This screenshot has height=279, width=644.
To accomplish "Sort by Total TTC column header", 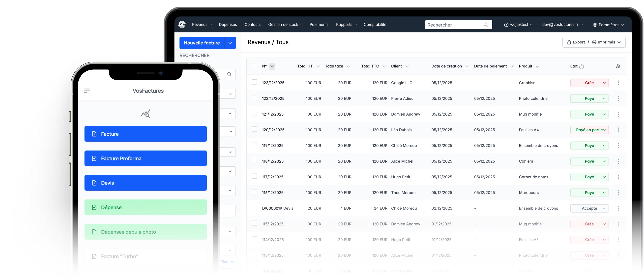I will click(x=373, y=66).
